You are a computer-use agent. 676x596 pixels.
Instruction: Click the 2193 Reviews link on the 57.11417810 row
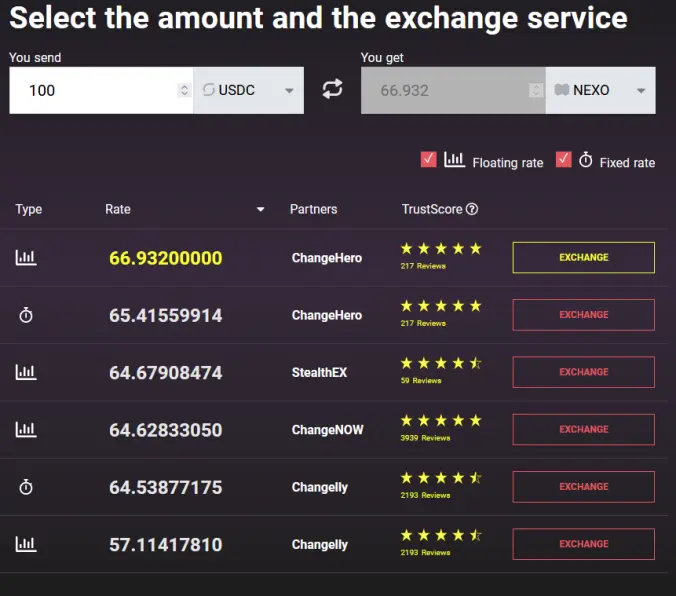[x=425, y=553]
